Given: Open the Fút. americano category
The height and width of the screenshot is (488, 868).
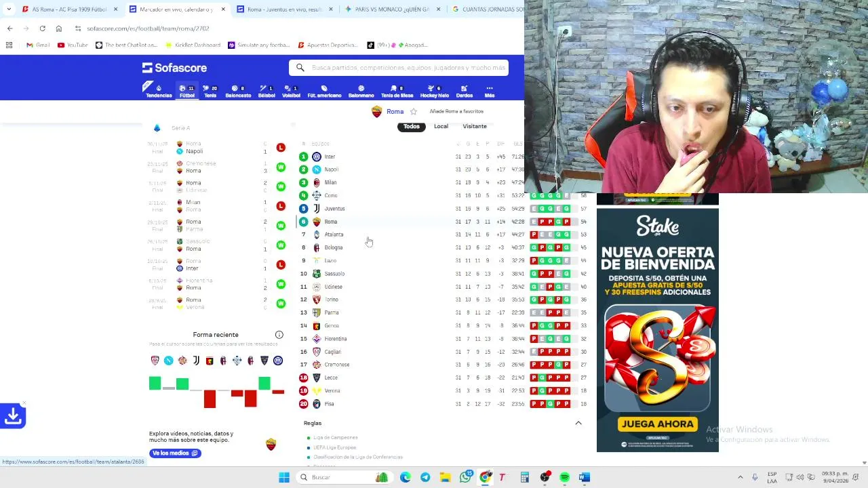Looking at the screenshot, I should pos(324,91).
